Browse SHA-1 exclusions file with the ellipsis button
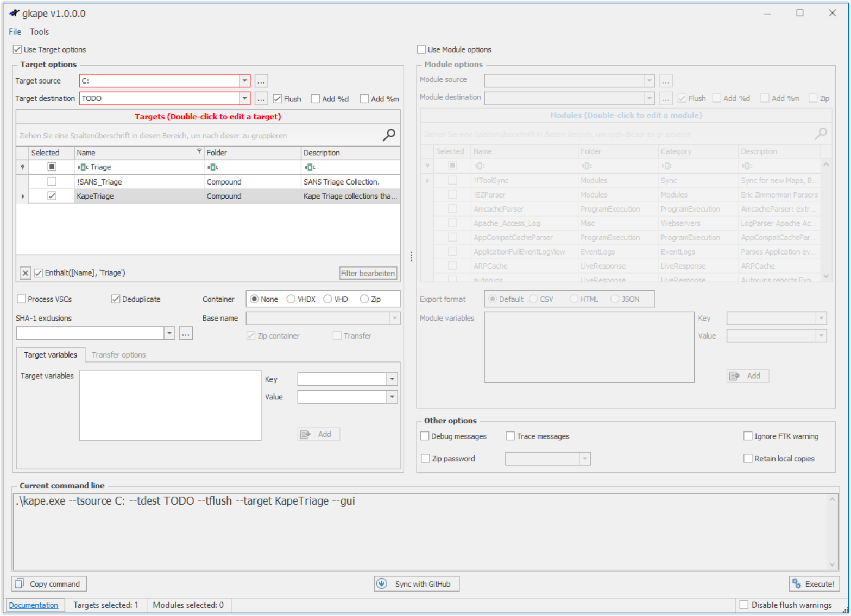This screenshot has width=851, height=616. tap(186, 334)
